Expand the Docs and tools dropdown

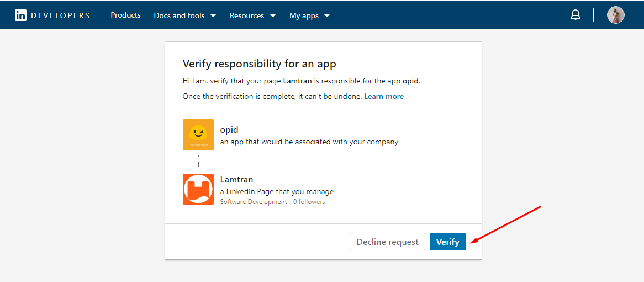tap(185, 15)
